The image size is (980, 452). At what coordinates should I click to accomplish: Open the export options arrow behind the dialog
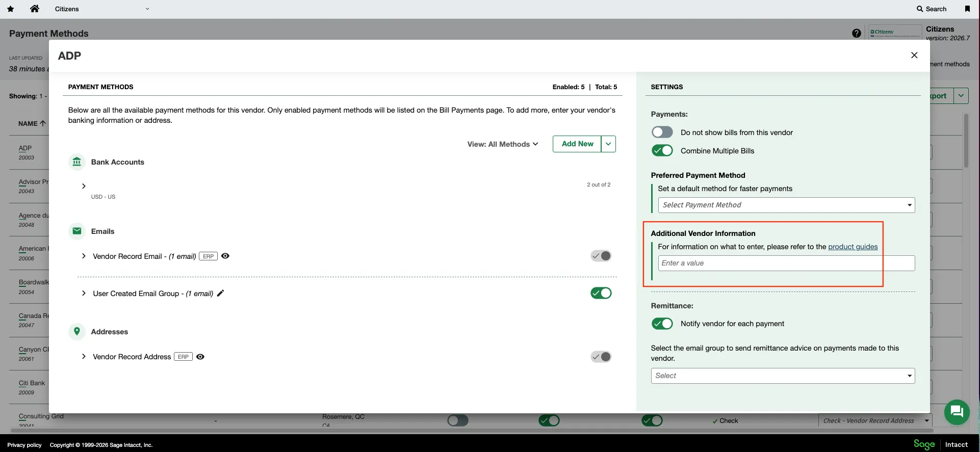(961, 96)
